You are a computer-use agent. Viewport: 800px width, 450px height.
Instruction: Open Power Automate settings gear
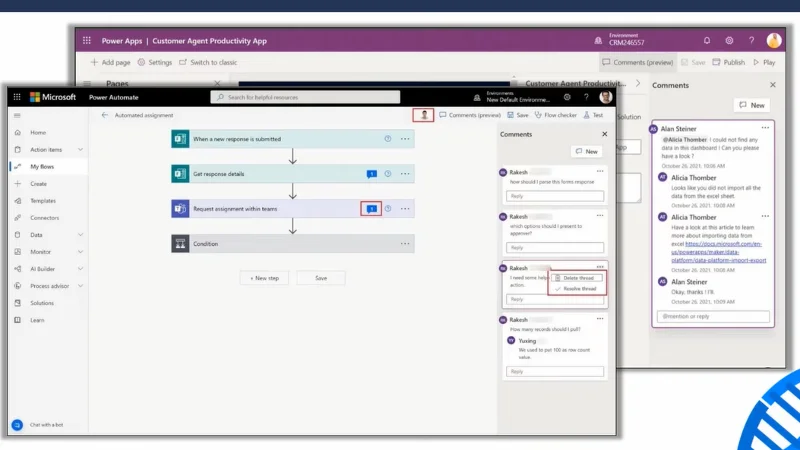[x=567, y=97]
